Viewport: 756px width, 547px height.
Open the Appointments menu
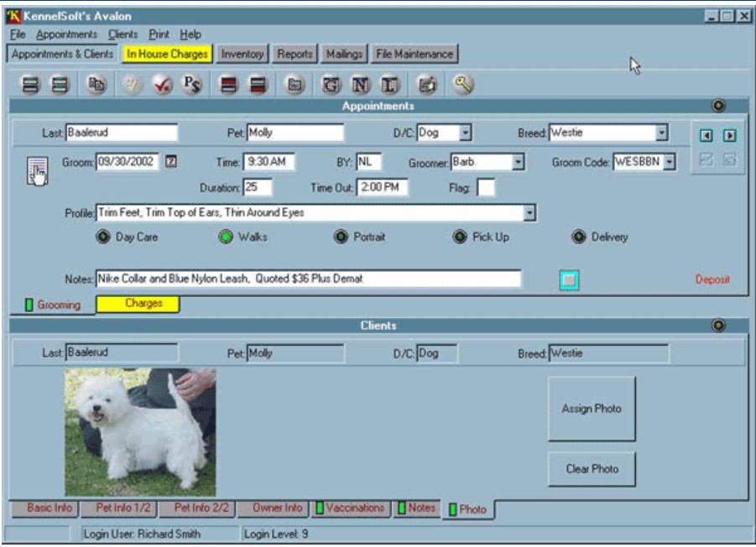click(66, 34)
